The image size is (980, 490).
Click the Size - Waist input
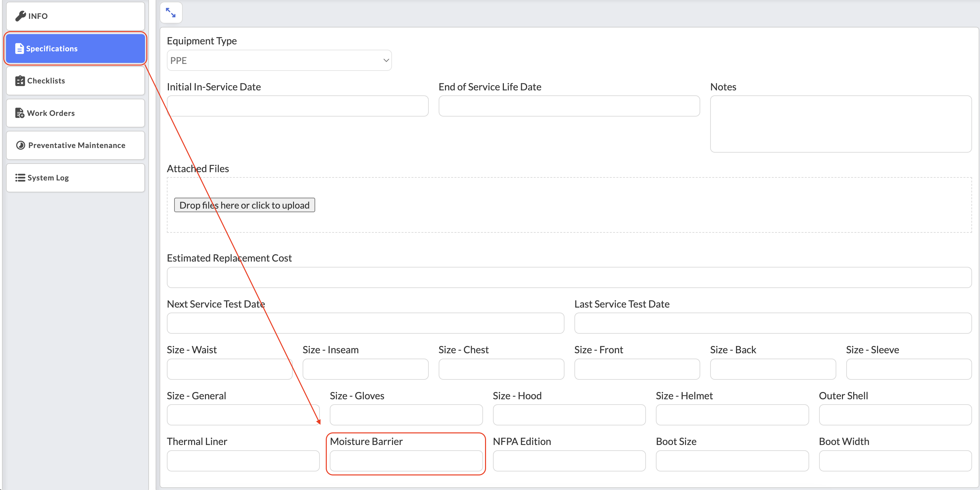tap(229, 369)
